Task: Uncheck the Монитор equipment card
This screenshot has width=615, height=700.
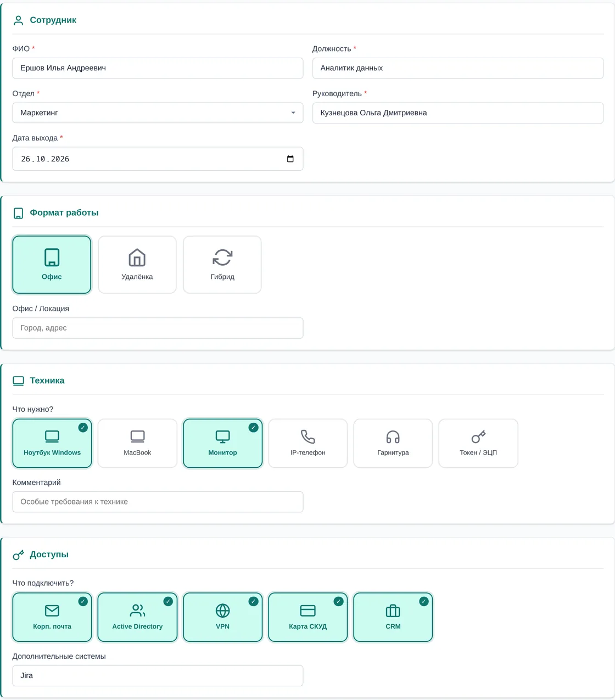Action: click(x=223, y=444)
